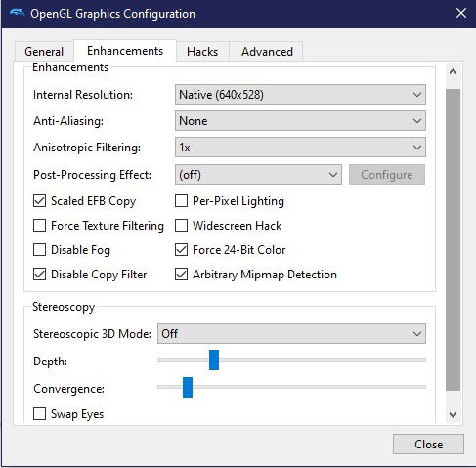Click the Close button at the bottom
Image resolution: width=476 pixels, height=468 pixels.
[428, 444]
